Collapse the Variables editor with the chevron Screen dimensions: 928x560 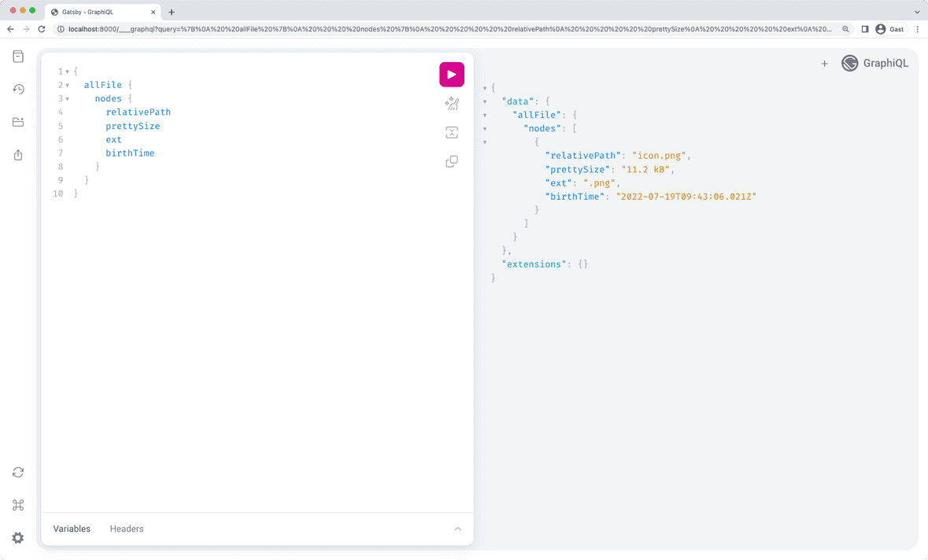click(x=458, y=529)
